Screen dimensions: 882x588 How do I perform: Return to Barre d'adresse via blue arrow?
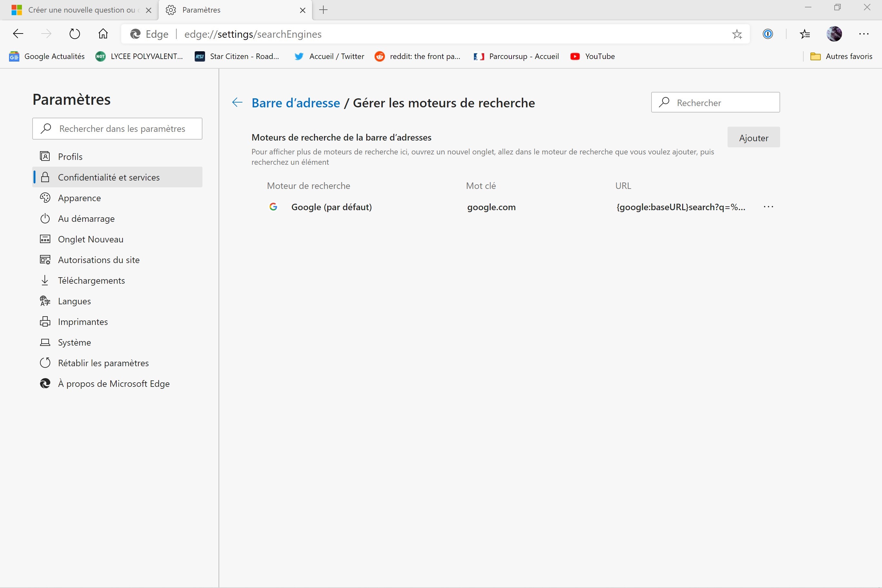[x=237, y=103]
